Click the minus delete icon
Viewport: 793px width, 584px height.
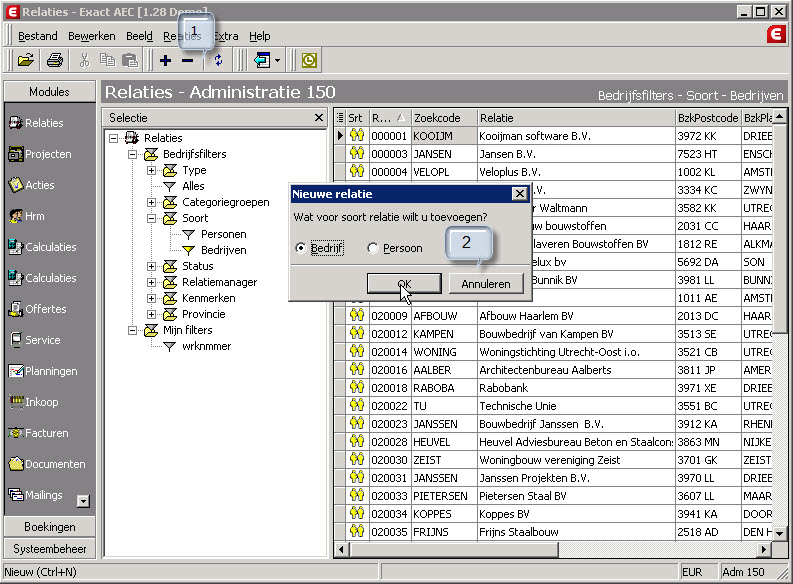point(188,61)
